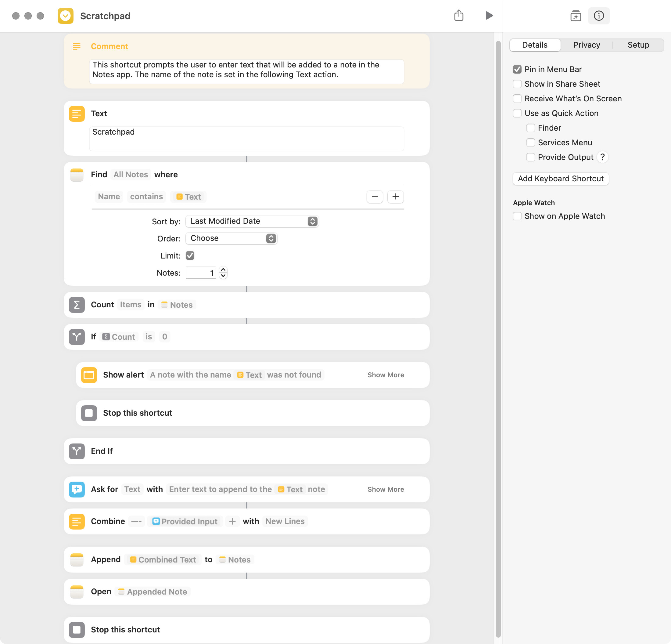Screen dimensions: 671x644
Task: Click the Provided Input variable token
Action: pyautogui.click(x=185, y=521)
